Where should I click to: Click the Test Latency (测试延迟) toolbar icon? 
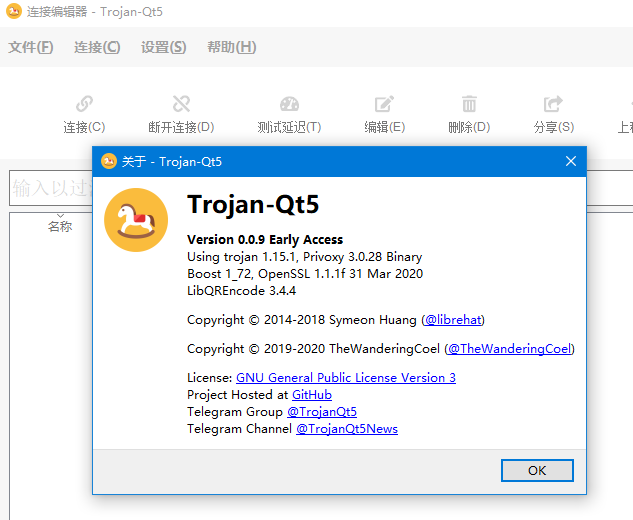(289, 104)
